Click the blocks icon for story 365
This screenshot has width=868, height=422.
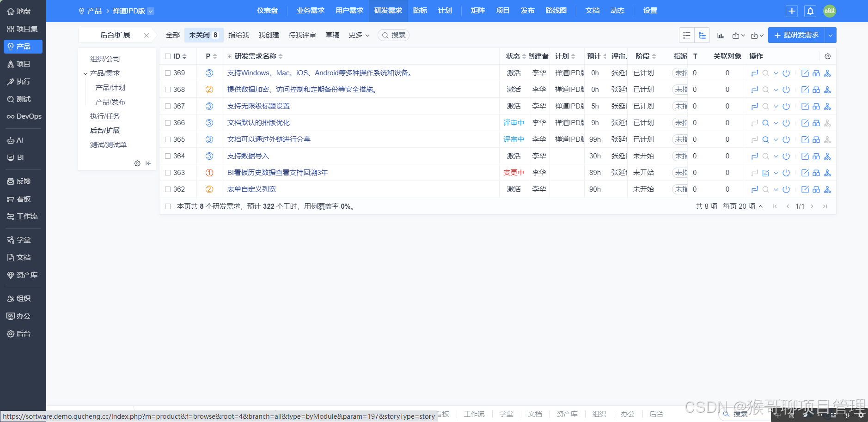816,139
